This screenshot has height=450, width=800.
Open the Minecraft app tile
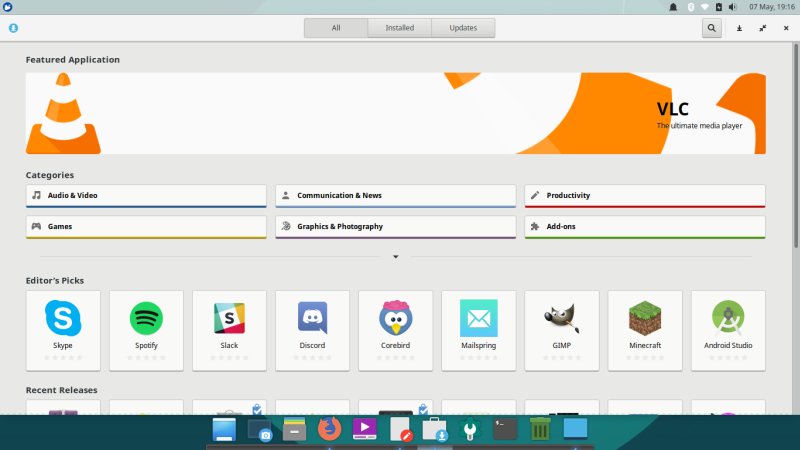click(645, 331)
